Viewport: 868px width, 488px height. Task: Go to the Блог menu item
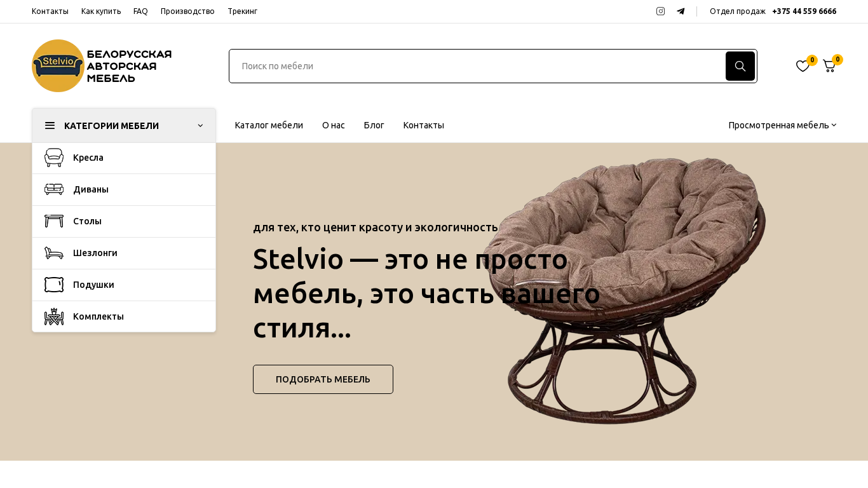click(374, 125)
